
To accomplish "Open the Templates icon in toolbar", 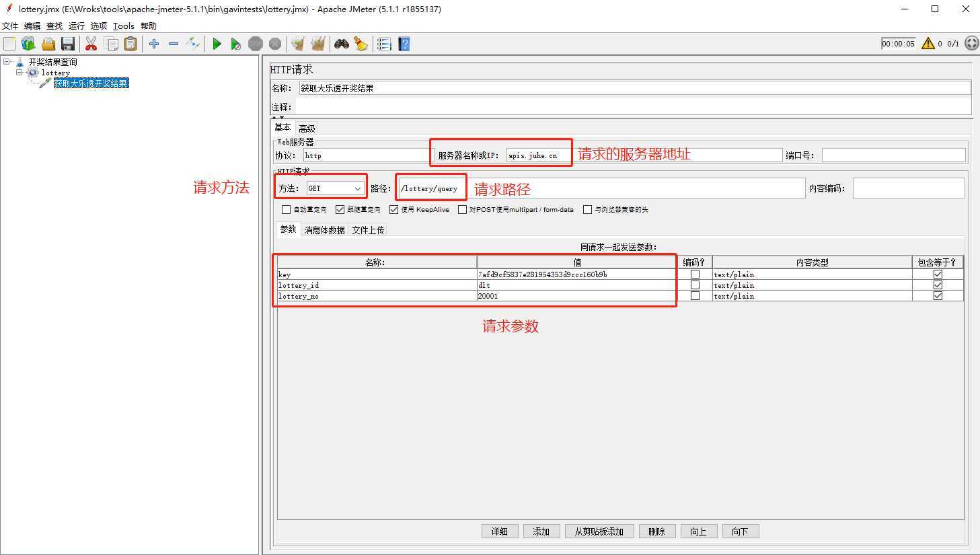I will 28,44.
